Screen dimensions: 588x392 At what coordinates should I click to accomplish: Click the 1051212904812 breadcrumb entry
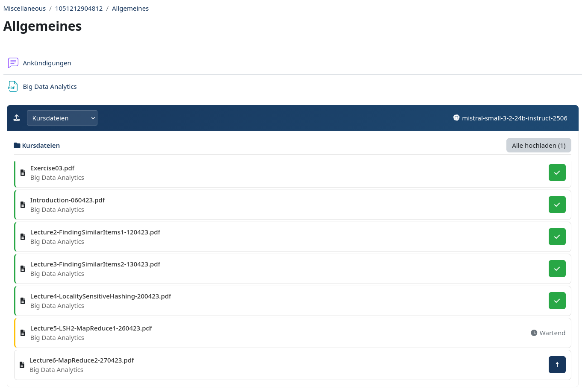click(x=79, y=8)
